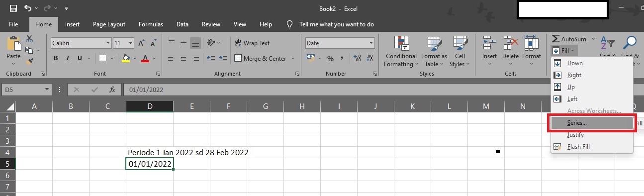Viewport: 644px width, 196px height.
Task: Click Tell me what you want to do
Action: (337, 24)
